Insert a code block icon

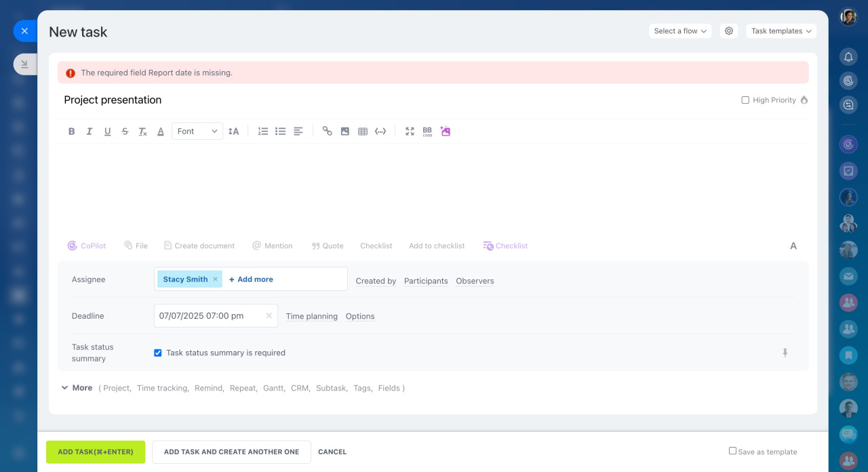[380, 132]
